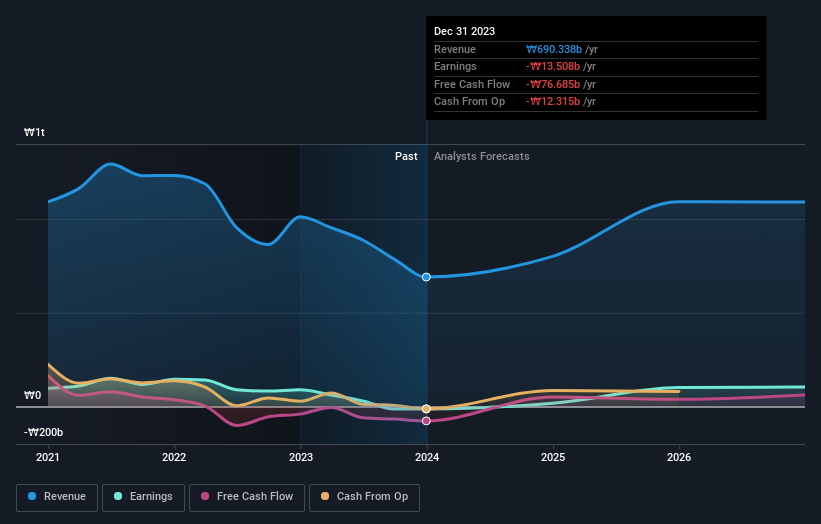Click the Past label on the chart
Image resolution: width=821 pixels, height=524 pixels.
(x=406, y=157)
